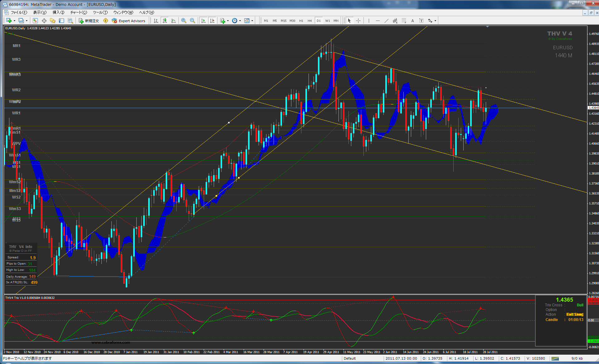Open the templates dropdown arrow

click(252, 21)
